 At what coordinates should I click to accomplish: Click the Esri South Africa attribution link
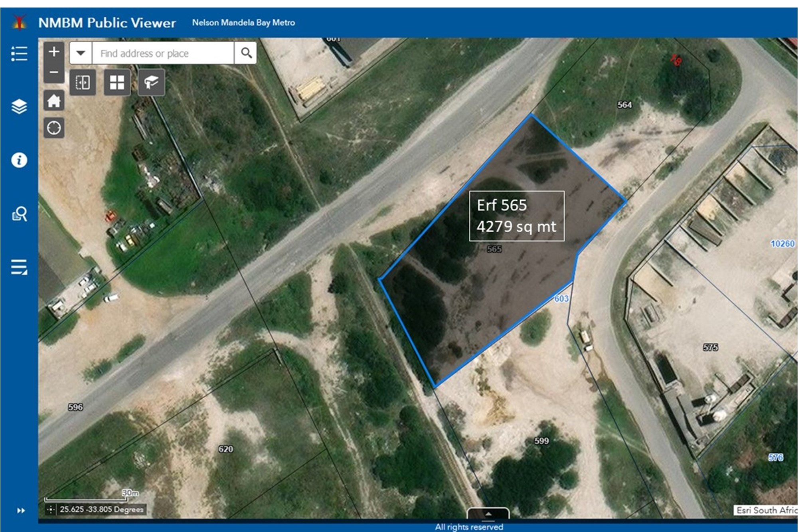(765, 510)
